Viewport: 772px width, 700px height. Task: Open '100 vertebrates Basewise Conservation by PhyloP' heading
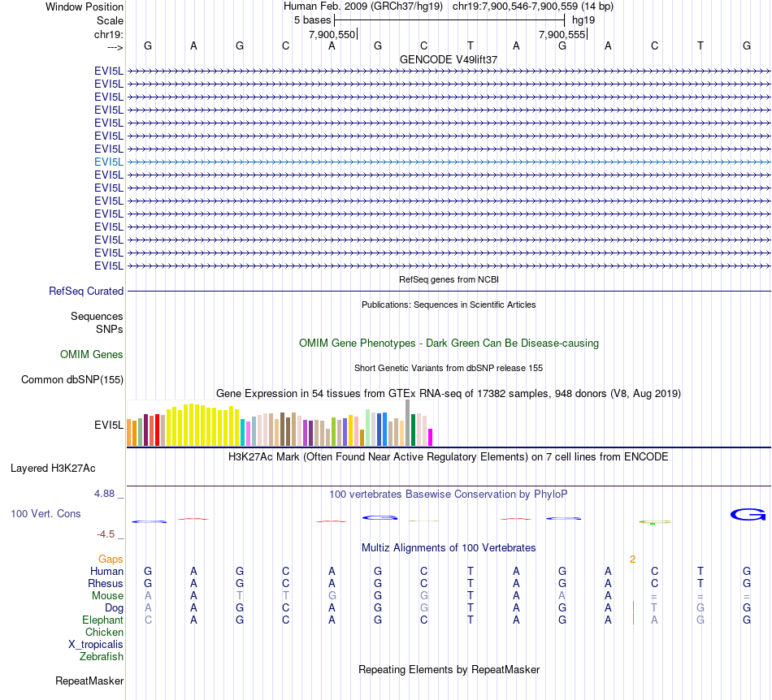click(449, 495)
